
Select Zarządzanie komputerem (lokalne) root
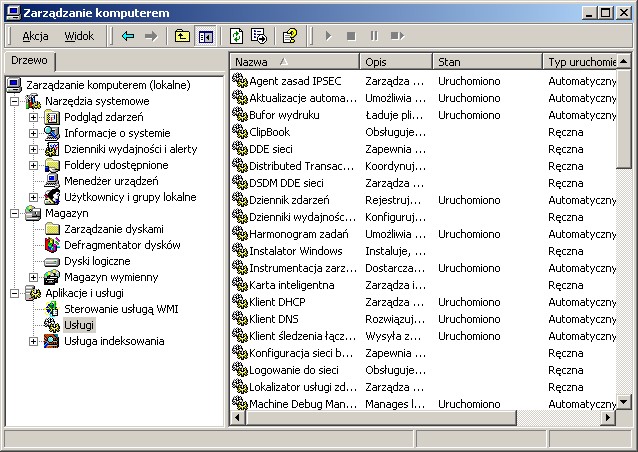point(108,85)
